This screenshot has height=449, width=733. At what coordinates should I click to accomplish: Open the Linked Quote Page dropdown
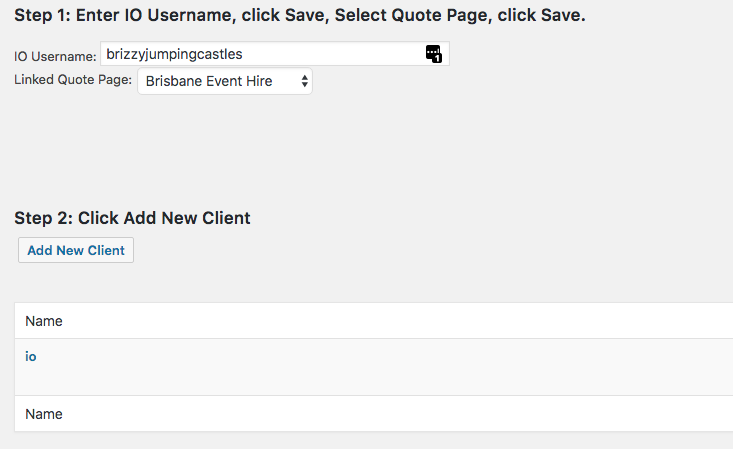tap(224, 81)
